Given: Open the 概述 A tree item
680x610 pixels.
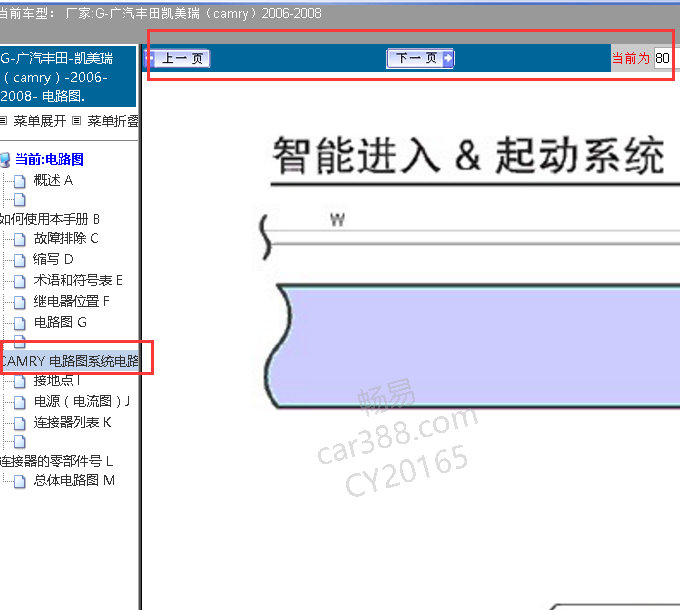Looking at the screenshot, I should click(x=53, y=180).
